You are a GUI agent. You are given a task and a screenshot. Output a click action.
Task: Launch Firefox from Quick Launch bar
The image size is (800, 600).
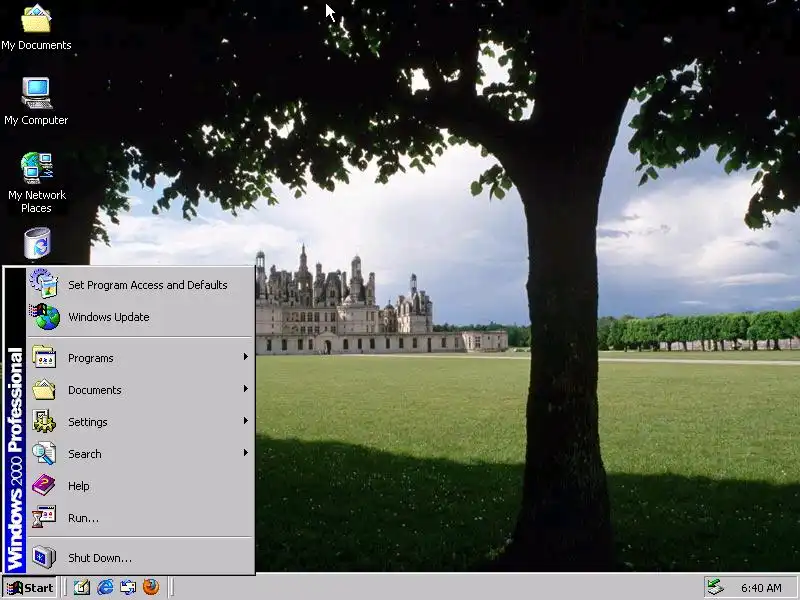click(x=151, y=587)
